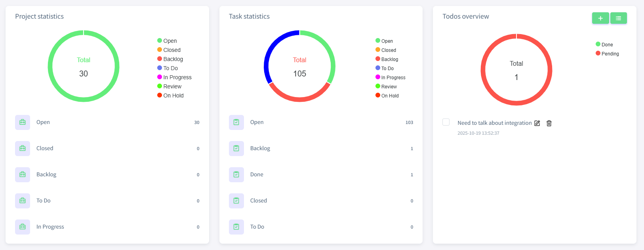Click the Open tasks row label
This screenshot has width=644, height=250.
coord(257,122)
